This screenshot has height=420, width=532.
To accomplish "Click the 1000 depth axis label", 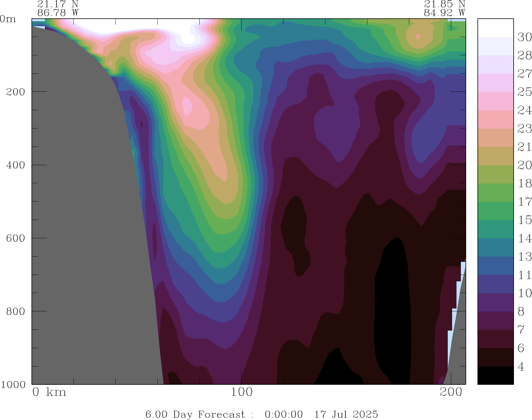I will pyautogui.click(x=13, y=384).
